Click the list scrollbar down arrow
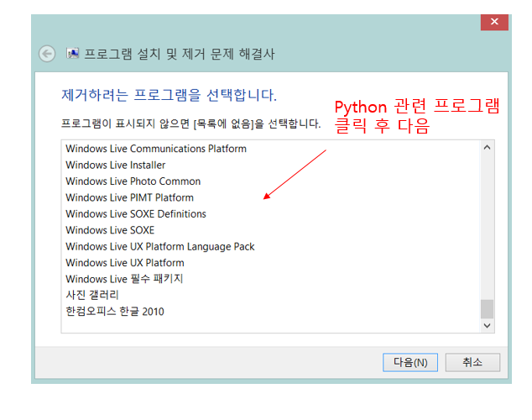 click(x=488, y=326)
